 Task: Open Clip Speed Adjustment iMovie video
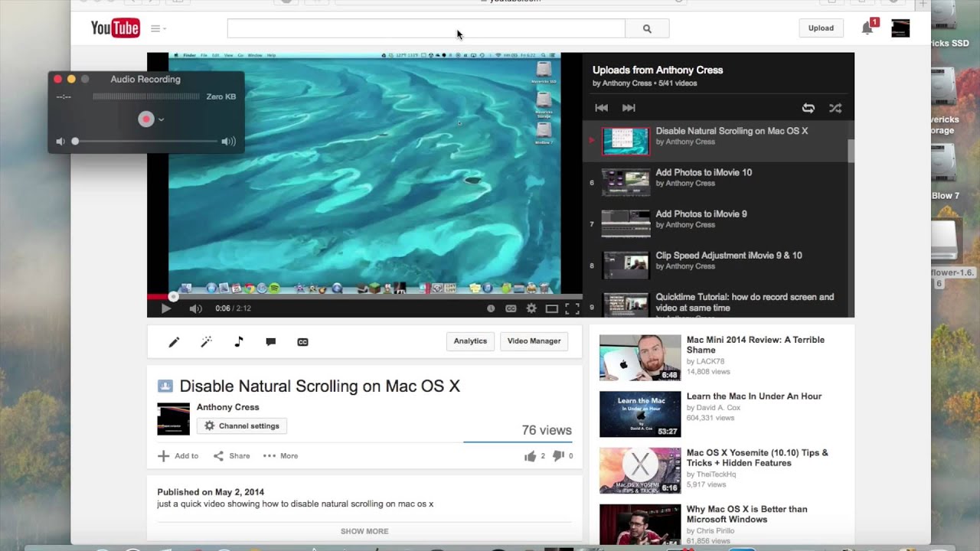click(x=715, y=265)
